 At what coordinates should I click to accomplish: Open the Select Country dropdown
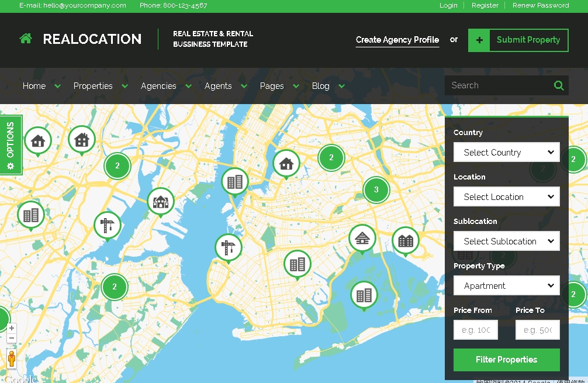pyautogui.click(x=506, y=153)
